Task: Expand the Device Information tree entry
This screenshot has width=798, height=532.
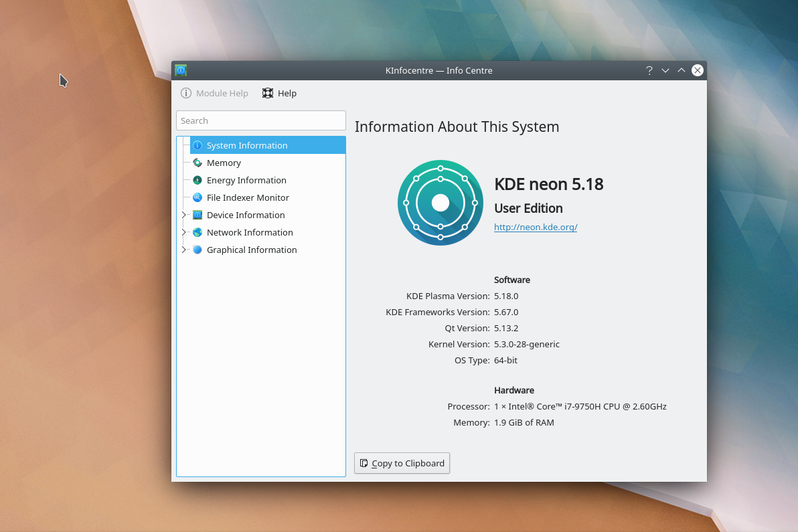Action: (x=184, y=215)
